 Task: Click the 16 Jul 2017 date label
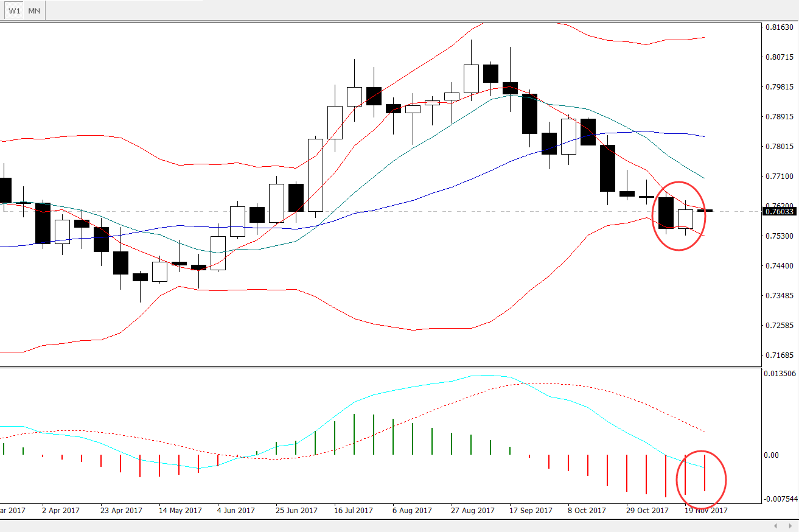tap(354, 511)
